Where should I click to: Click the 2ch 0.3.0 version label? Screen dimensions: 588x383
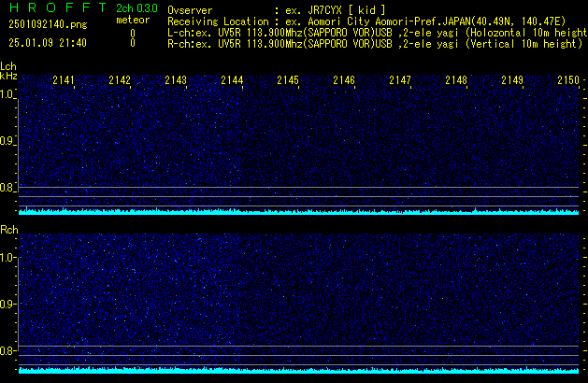pos(136,8)
